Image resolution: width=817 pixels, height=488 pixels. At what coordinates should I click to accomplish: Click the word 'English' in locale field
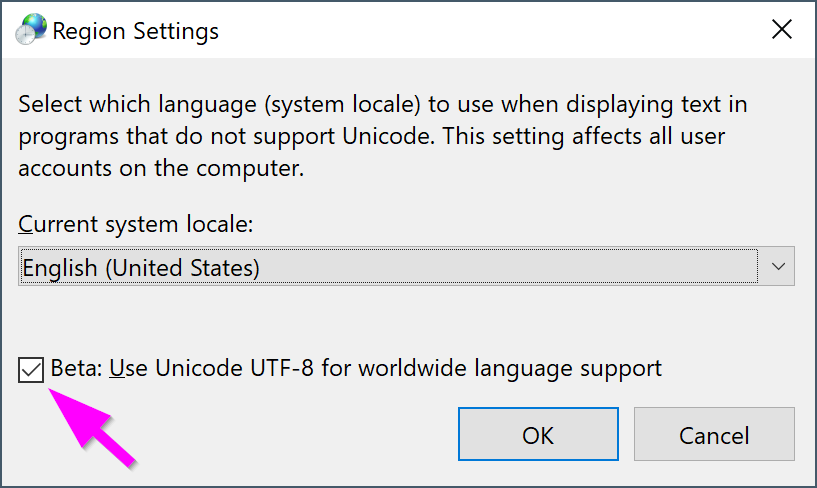tap(60, 268)
